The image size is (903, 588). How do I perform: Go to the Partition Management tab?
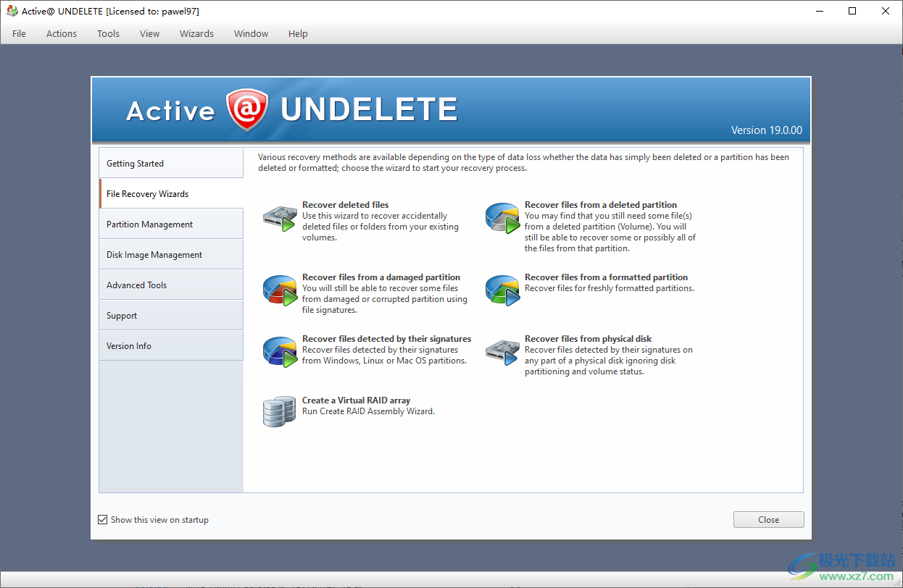point(171,224)
